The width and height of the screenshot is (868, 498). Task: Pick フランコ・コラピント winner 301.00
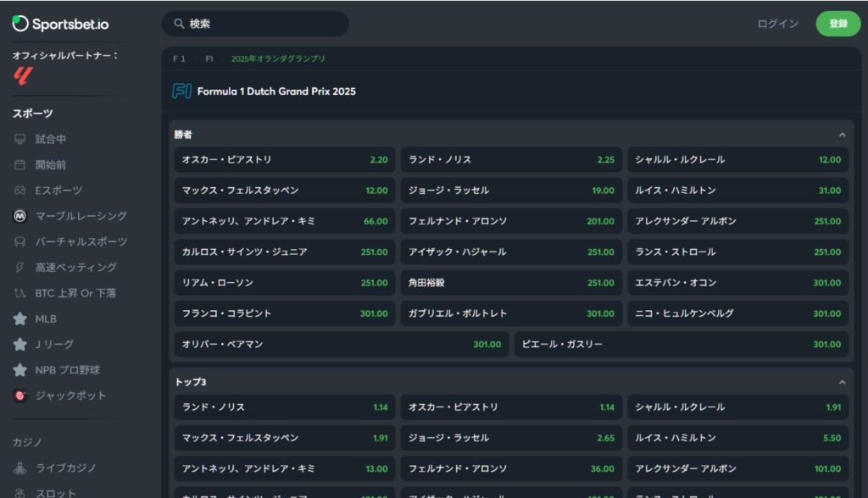pos(285,313)
